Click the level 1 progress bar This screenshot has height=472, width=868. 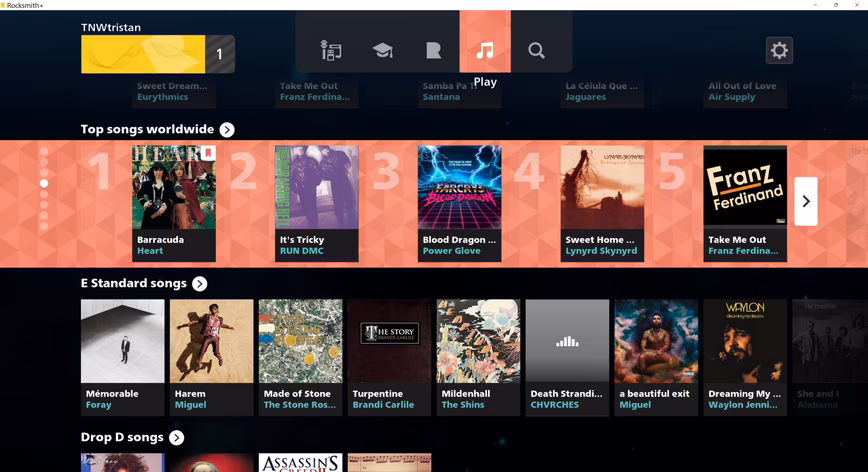[158, 54]
